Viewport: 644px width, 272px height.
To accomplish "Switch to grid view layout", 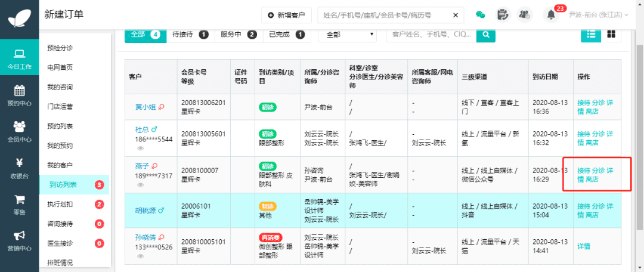I will coord(611,35).
